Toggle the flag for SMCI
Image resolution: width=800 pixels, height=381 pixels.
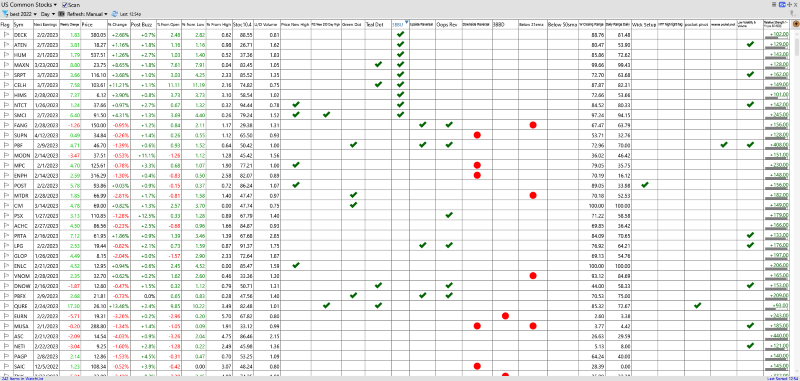coord(6,114)
